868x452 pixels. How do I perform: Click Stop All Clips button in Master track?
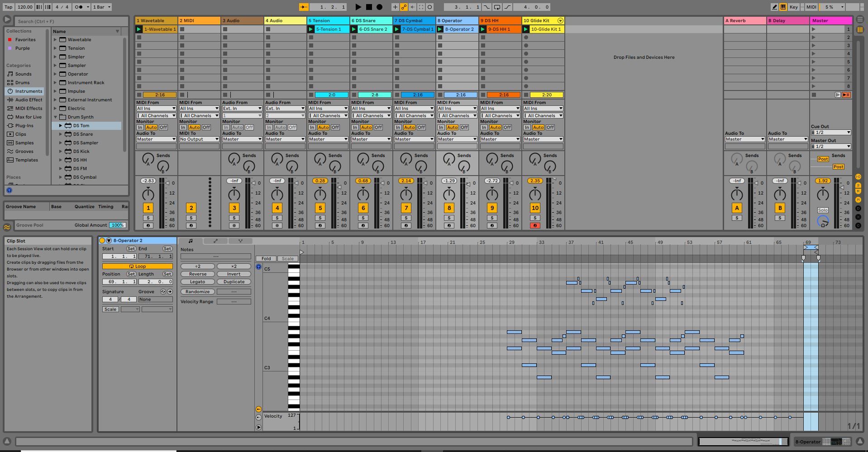tap(814, 95)
